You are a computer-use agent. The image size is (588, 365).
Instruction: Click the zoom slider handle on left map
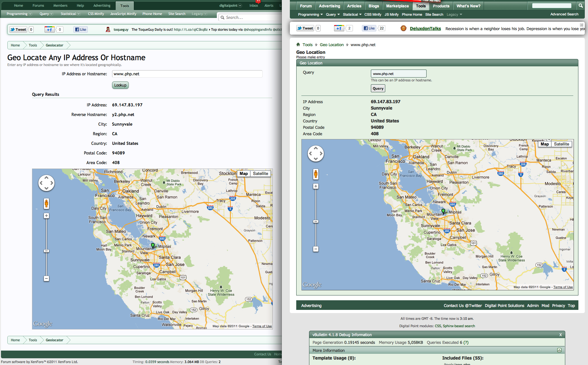click(46, 251)
